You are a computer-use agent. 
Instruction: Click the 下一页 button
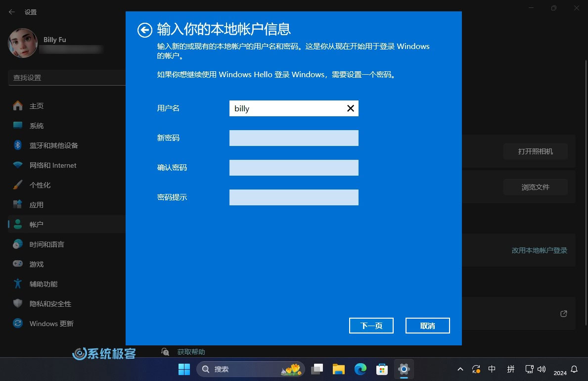pos(371,325)
